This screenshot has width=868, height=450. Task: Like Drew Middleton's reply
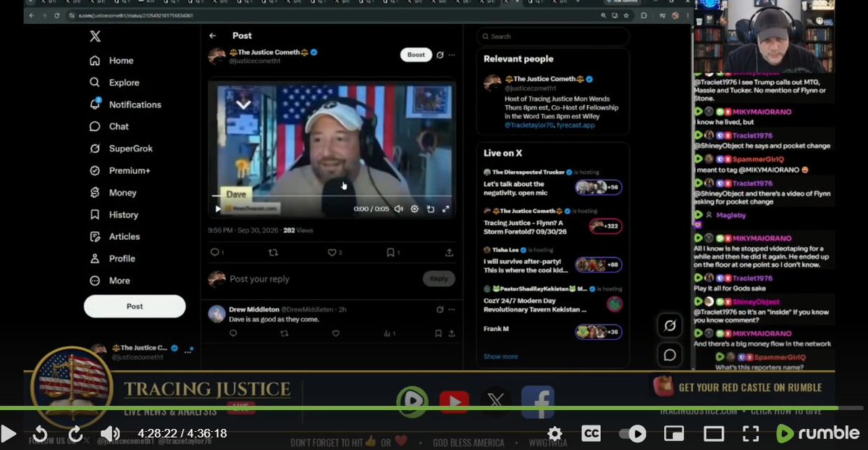click(x=335, y=333)
